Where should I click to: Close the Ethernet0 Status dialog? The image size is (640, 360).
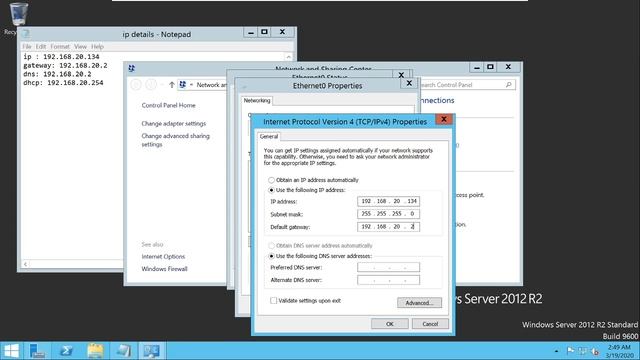[x=401, y=75]
